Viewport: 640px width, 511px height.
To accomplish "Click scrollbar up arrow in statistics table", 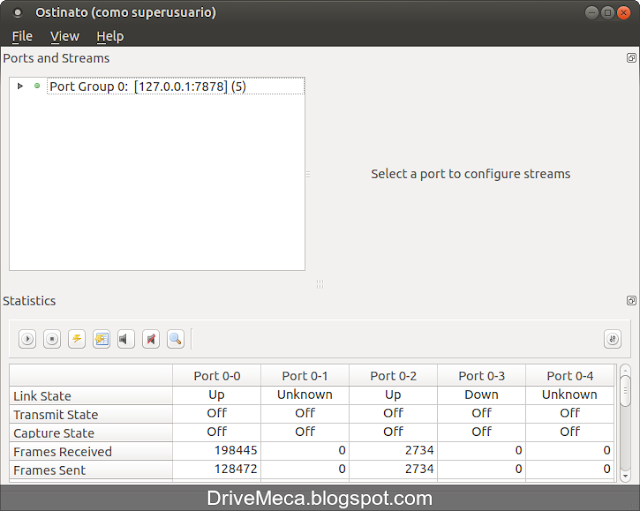I will tap(625, 370).
